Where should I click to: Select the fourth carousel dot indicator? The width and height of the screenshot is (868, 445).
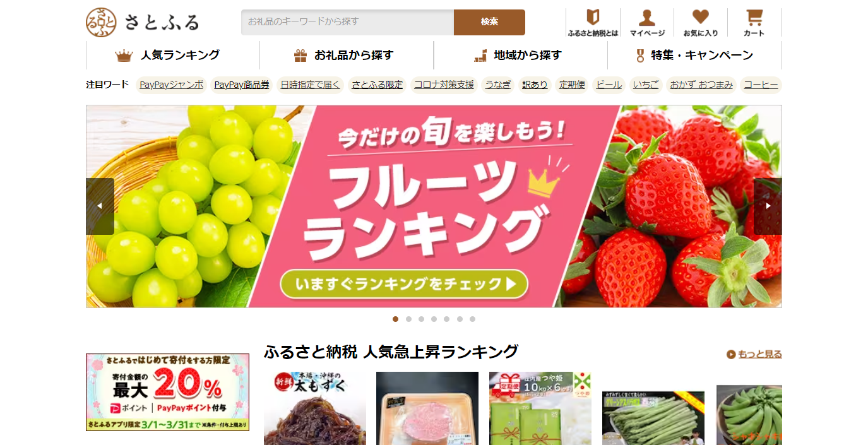(434, 319)
